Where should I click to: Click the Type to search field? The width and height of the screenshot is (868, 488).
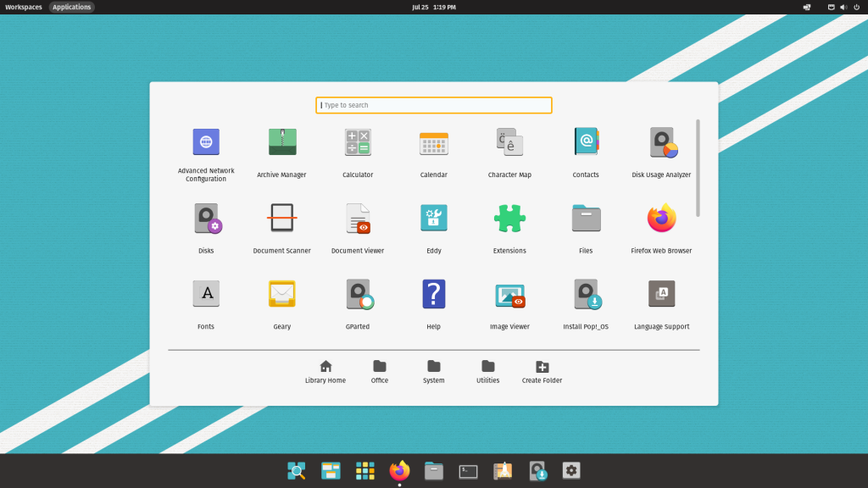click(x=433, y=105)
